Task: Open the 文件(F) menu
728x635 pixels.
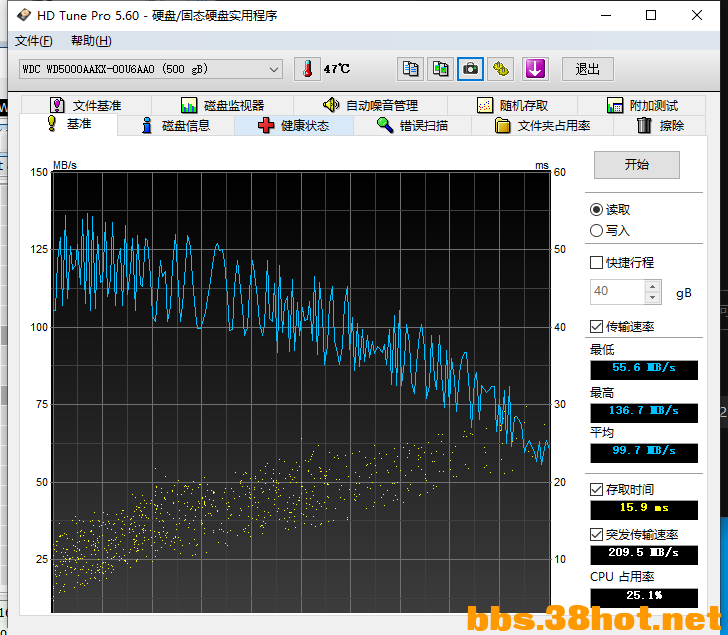Action: 34,41
